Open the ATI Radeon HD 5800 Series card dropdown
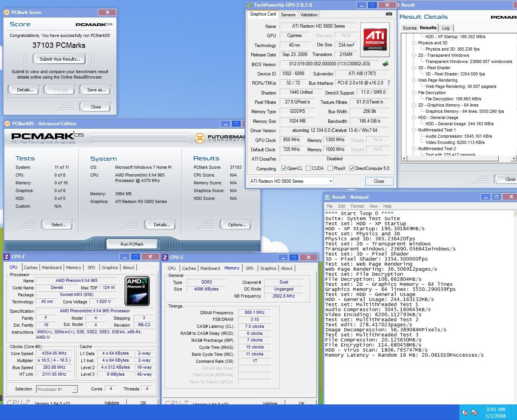The image size is (517, 420). tap(291, 181)
